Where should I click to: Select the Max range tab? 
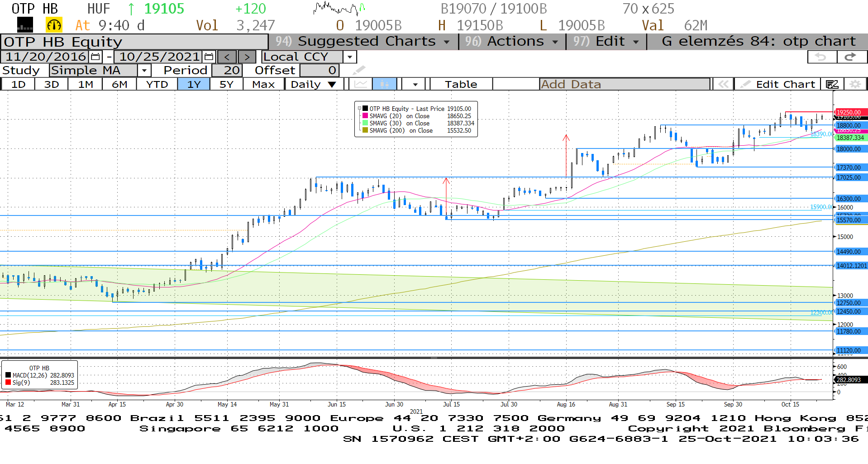[x=263, y=84]
